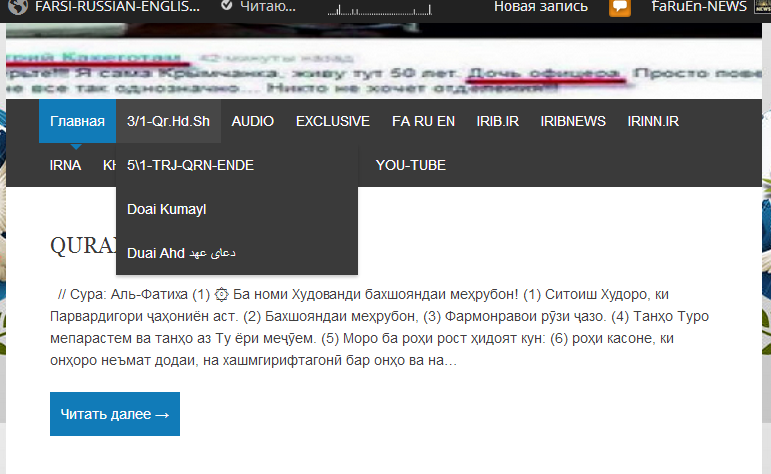This screenshot has width=771, height=474.
Task: Click the WordPress site logo icon
Action: (17, 7)
